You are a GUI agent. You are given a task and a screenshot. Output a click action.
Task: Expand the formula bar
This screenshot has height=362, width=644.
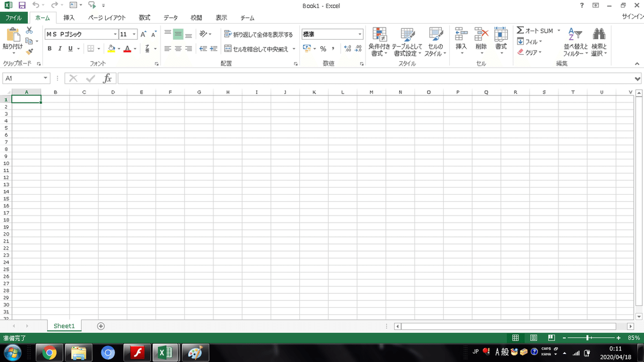[x=638, y=79]
